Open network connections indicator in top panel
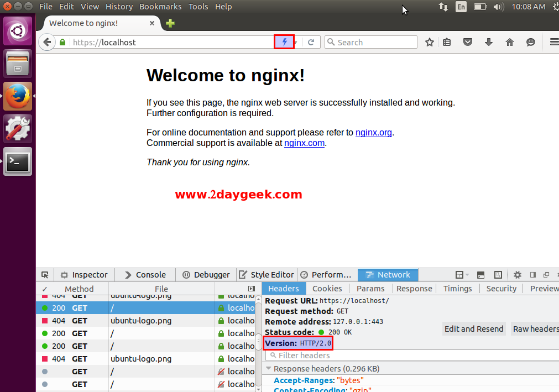The height and width of the screenshot is (392, 559). [x=443, y=7]
